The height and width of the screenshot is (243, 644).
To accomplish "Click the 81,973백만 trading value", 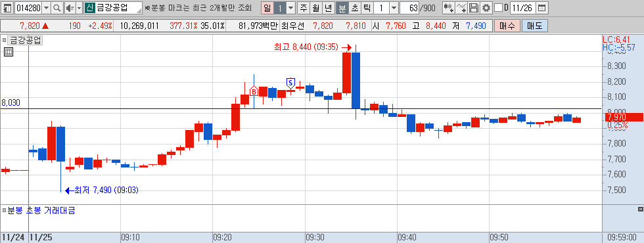I will click(258, 26).
